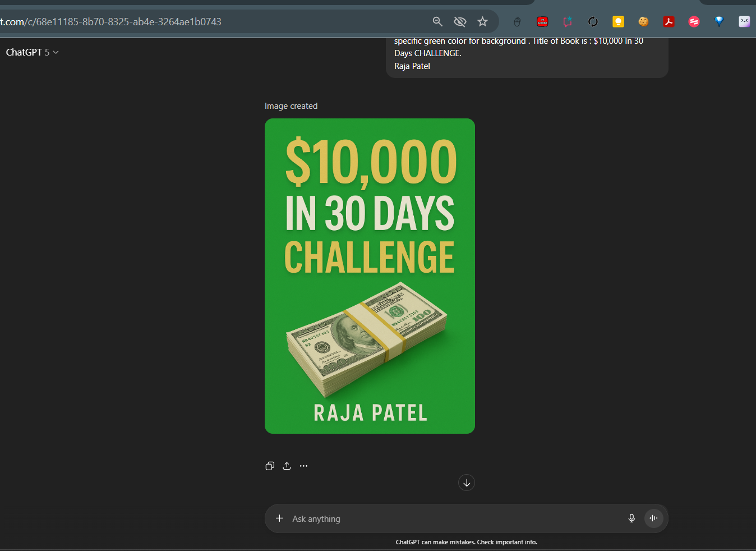The height and width of the screenshot is (551, 756).
Task: Expand the ChatGPT 5 model selector
Action: tap(32, 52)
